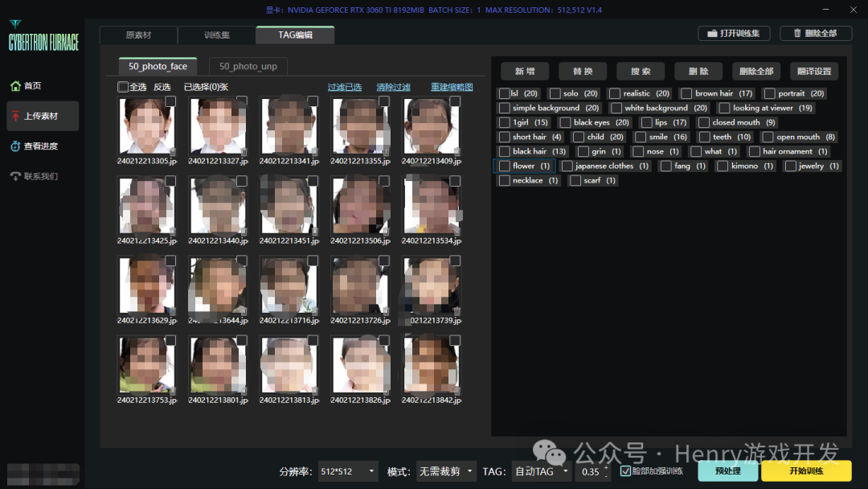Viewport: 868px width, 489px height.
Task: Check the black eyes (20) tag
Action: click(565, 122)
